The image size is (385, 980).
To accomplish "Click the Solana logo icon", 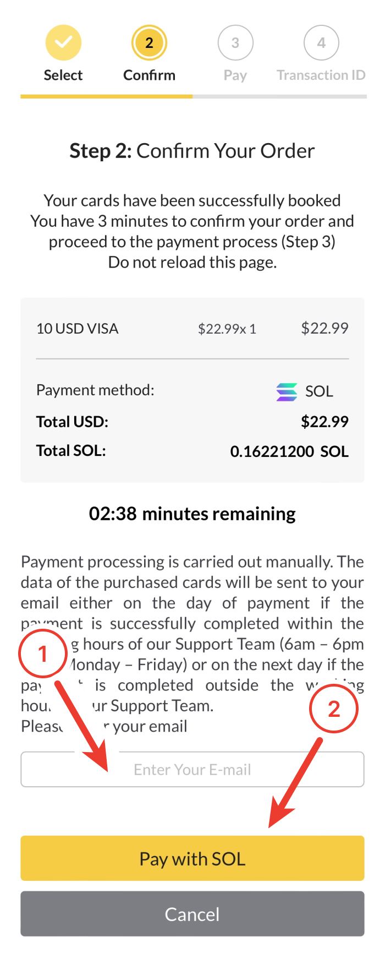I will click(x=287, y=391).
